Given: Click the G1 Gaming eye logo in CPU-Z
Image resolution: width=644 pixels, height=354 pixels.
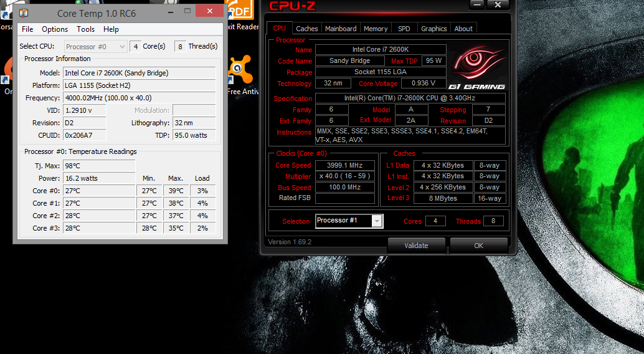Looking at the screenshot, I should (477, 67).
